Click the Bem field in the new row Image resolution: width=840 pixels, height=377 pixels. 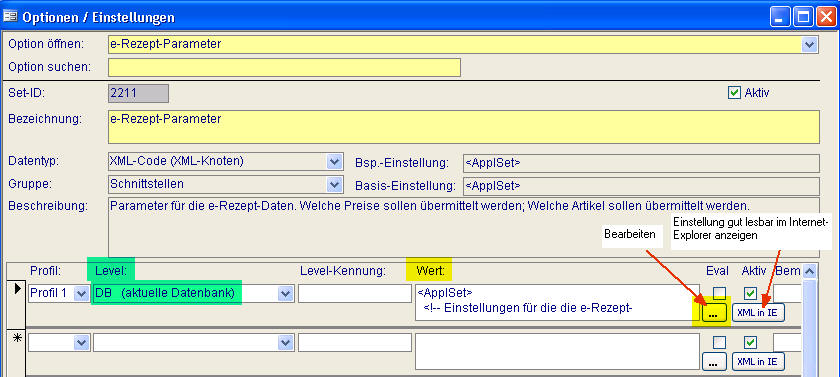788,343
